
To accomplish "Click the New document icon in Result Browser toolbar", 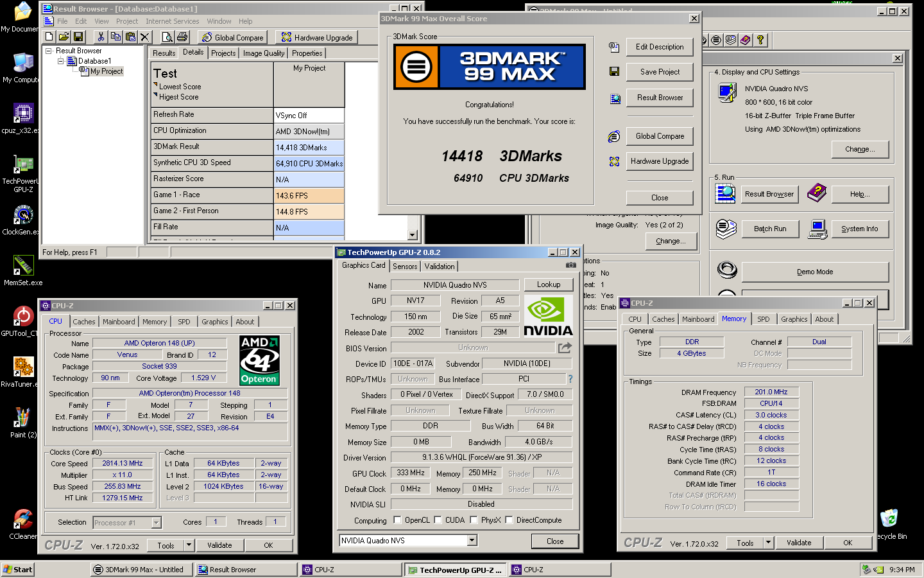I will coord(50,37).
